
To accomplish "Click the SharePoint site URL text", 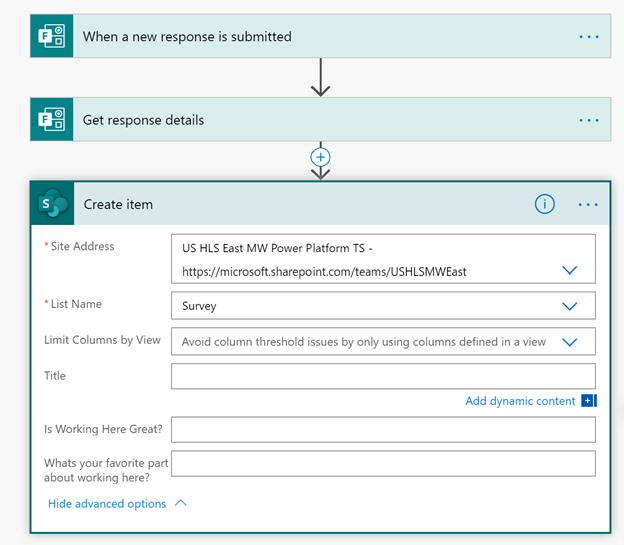I will (324, 272).
